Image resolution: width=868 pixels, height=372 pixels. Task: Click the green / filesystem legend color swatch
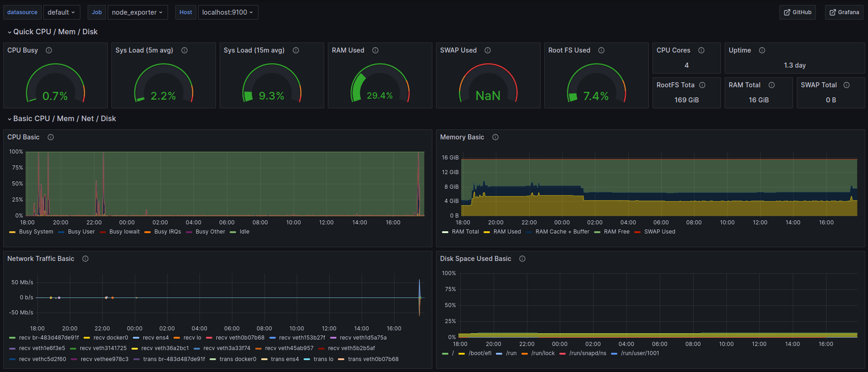pos(445,354)
